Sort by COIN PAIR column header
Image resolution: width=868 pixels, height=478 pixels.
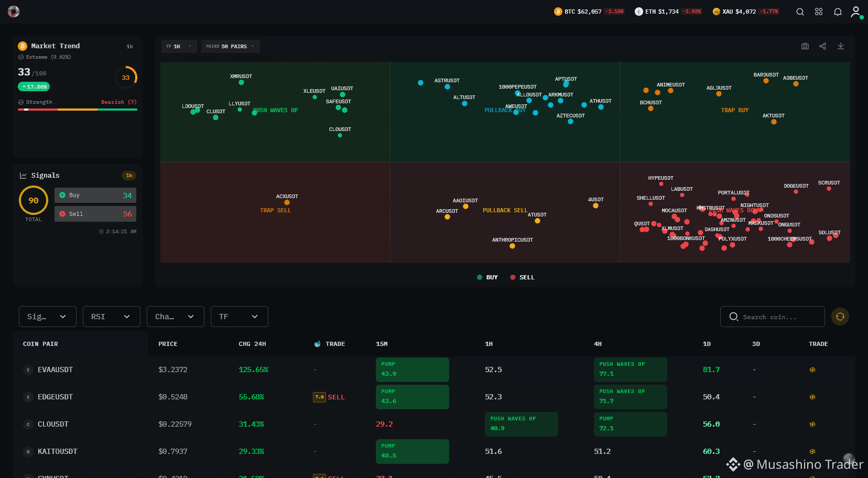[x=40, y=344]
